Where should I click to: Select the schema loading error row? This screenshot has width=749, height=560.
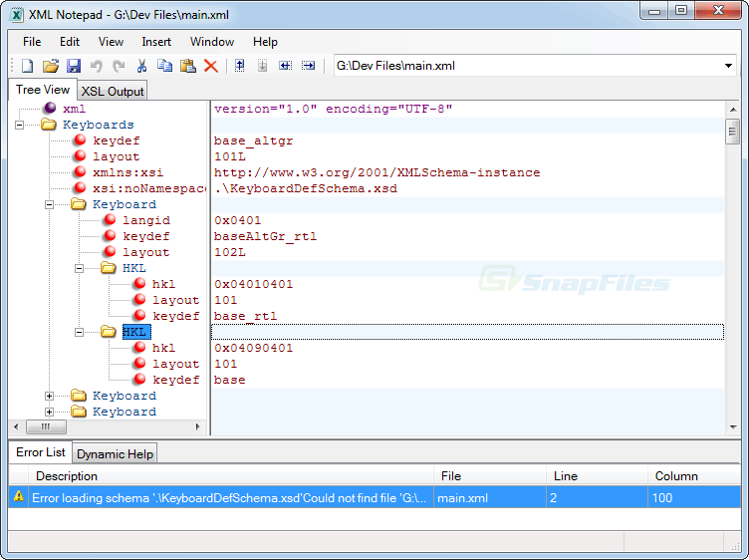(x=374, y=497)
